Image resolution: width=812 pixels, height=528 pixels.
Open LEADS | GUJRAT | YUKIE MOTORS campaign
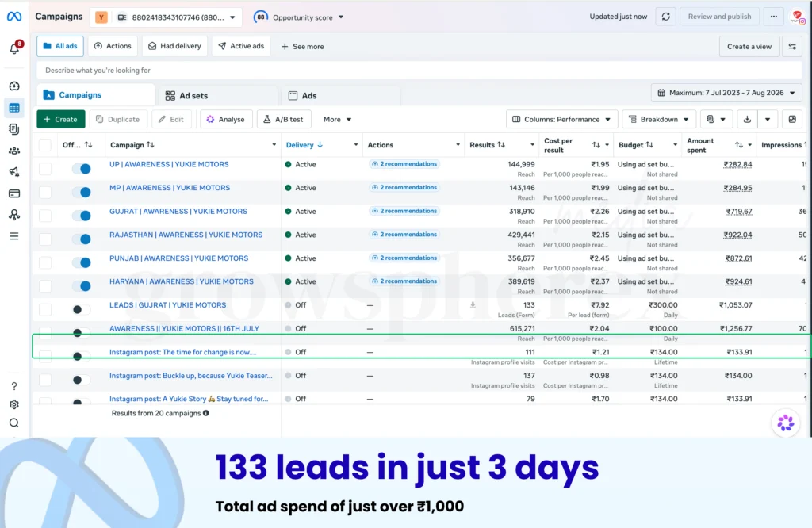coord(168,305)
